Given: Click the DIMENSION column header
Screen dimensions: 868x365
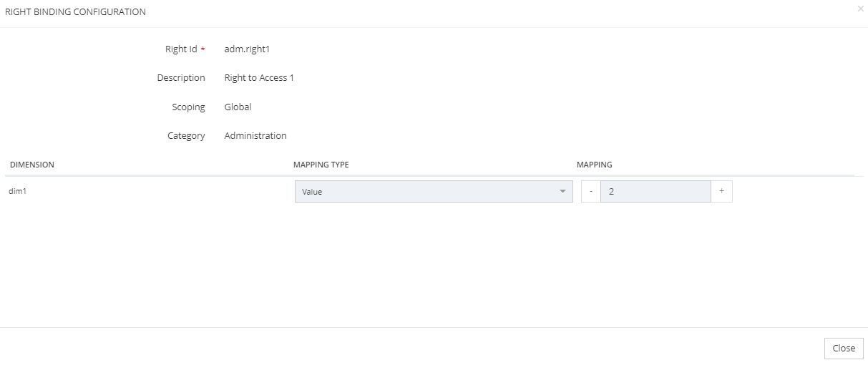Looking at the screenshot, I should [x=32, y=165].
